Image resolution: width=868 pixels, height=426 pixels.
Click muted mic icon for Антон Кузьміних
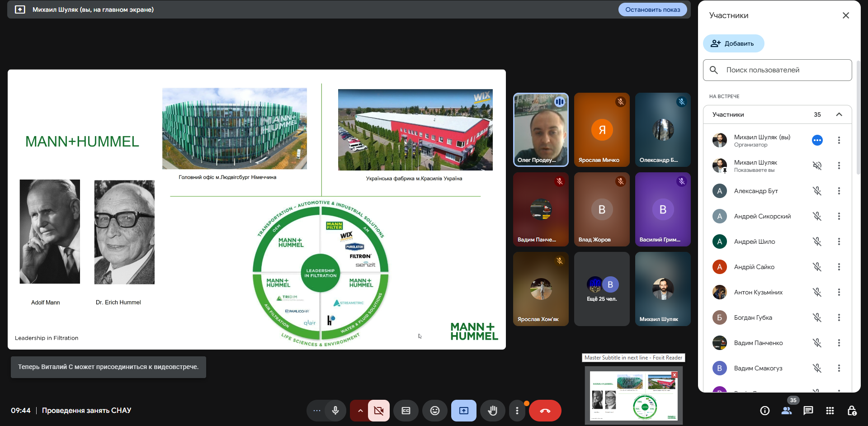(817, 292)
